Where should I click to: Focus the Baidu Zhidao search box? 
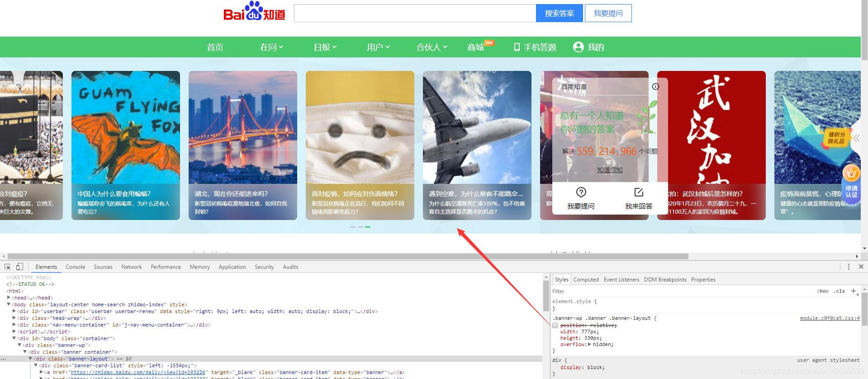pyautogui.click(x=415, y=13)
